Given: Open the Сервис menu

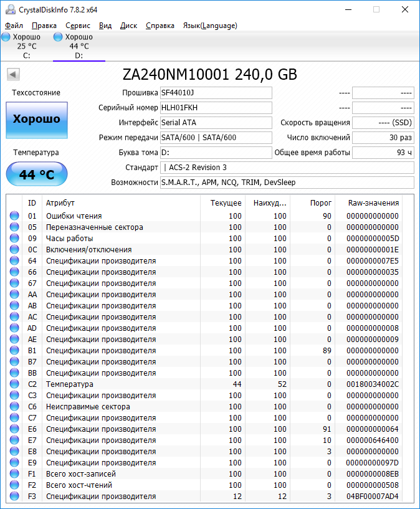Looking at the screenshot, I should (x=78, y=26).
